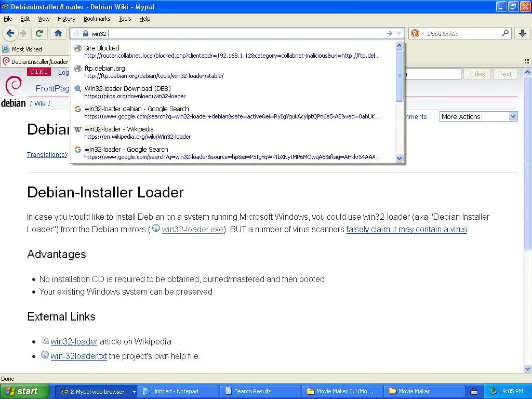The width and height of the screenshot is (532, 399).
Task: Open the Help menu
Action: 144,19
